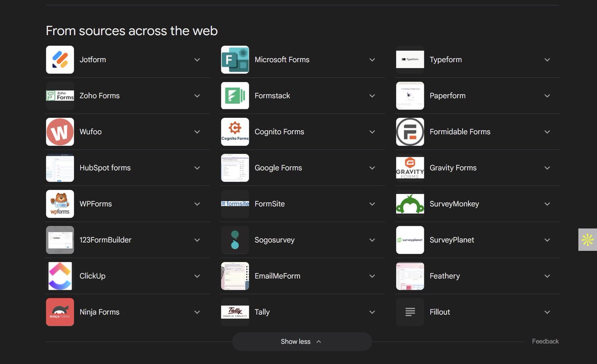Screen dimensions: 597x364
Task: Expand the Fillout dropdown arrow
Action: click(547, 312)
